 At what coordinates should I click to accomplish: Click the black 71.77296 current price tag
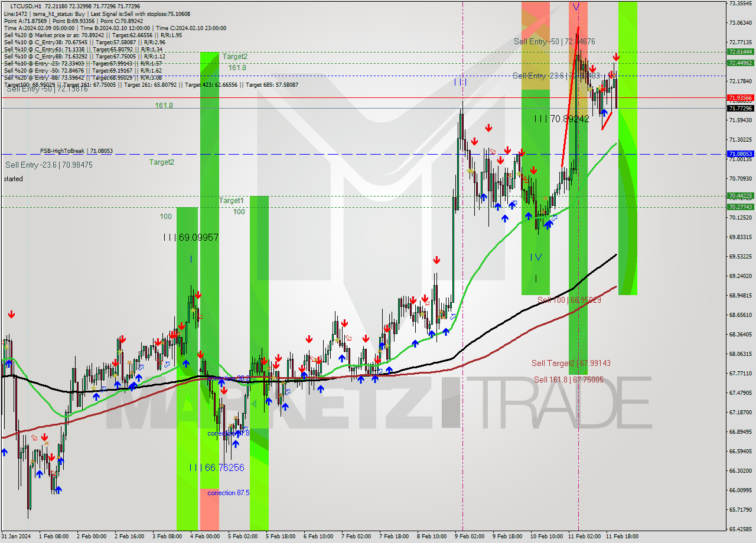coord(740,108)
